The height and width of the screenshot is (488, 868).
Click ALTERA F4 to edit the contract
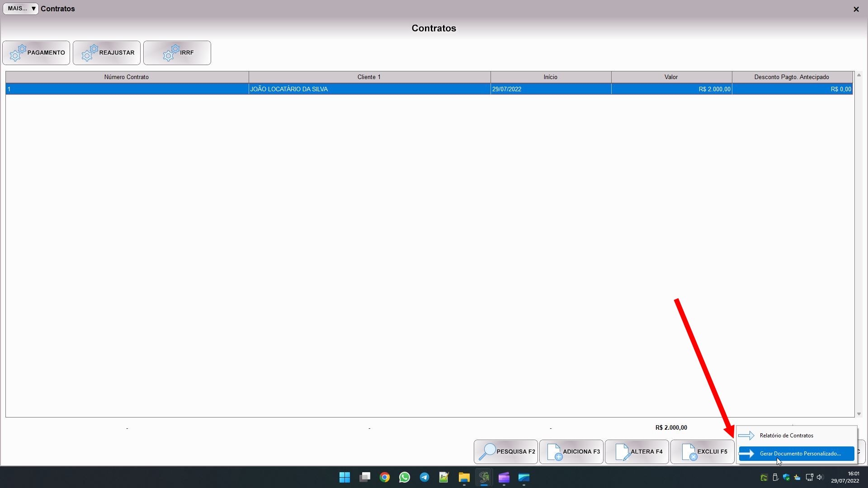click(x=637, y=451)
